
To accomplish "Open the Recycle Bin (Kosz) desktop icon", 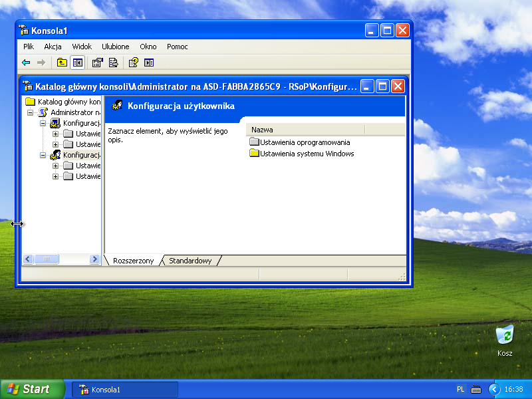I will click(505, 334).
